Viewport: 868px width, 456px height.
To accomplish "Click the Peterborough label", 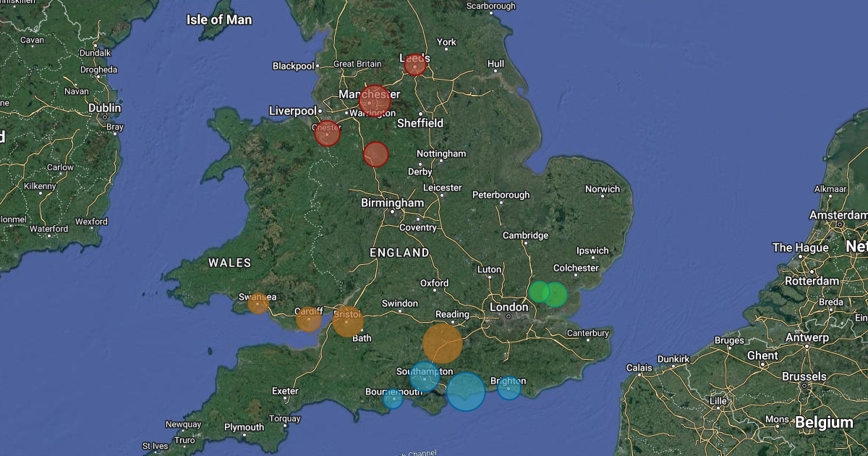I will click(x=501, y=195).
